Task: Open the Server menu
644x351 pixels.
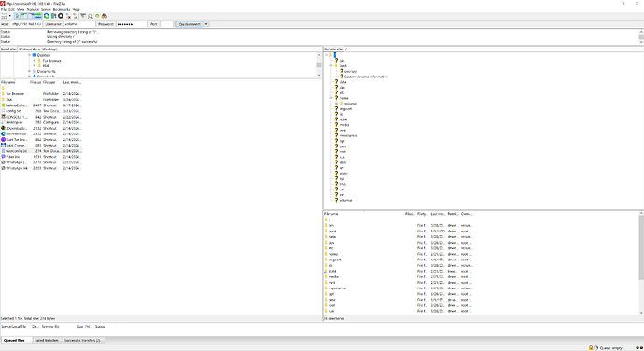Action: 46,9
